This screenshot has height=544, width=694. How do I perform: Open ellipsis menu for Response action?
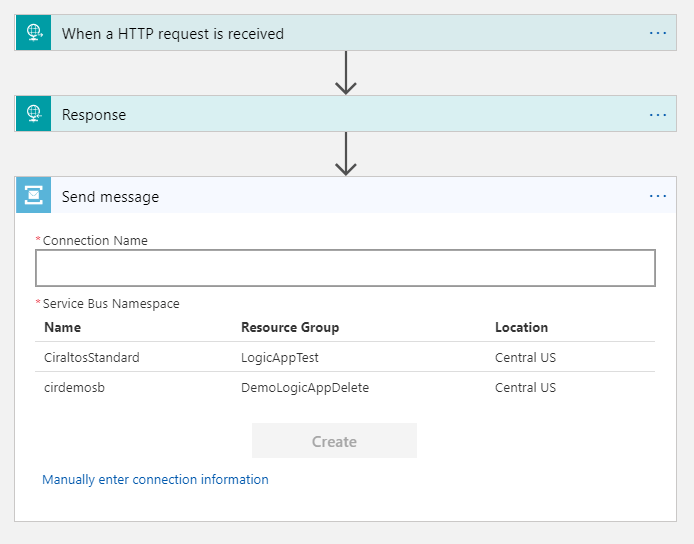(x=657, y=114)
